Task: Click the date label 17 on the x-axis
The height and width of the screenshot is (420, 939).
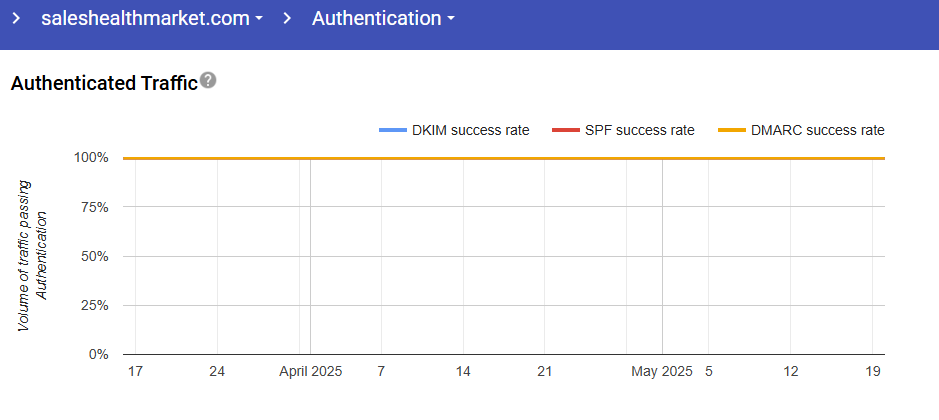Action: click(x=135, y=371)
